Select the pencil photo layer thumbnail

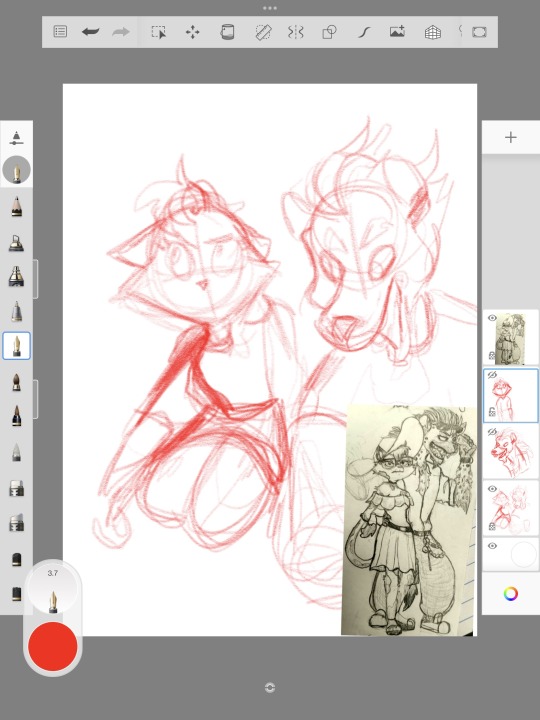coord(510,338)
